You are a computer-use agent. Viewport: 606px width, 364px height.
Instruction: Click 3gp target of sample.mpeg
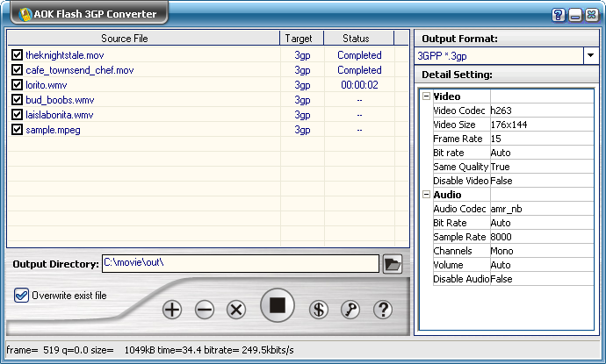[302, 130]
